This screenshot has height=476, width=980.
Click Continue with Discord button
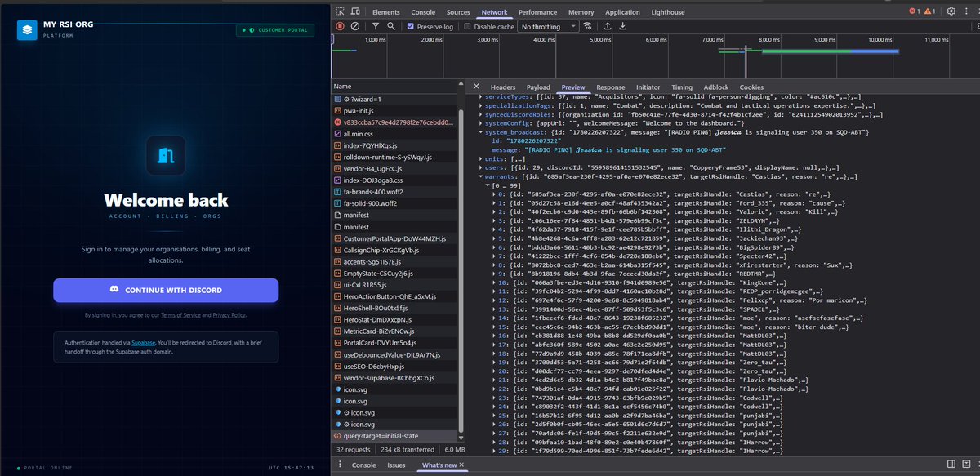pos(166,290)
